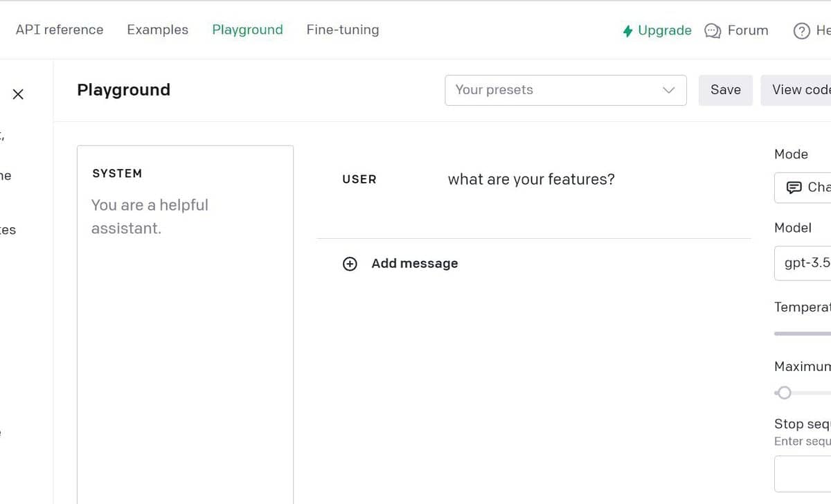
Task: Click the Temperature slider track
Action: [803, 334]
